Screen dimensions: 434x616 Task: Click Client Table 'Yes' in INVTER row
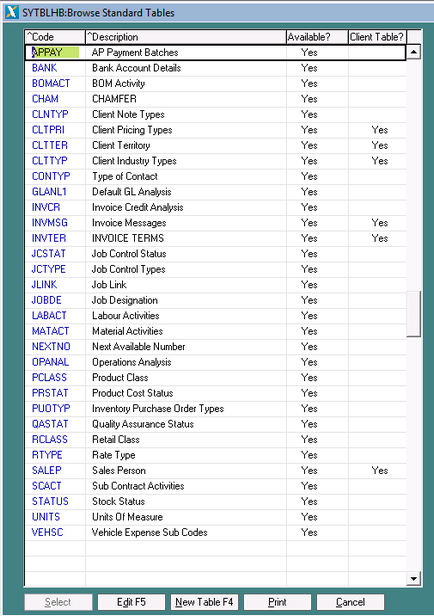tap(379, 238)
